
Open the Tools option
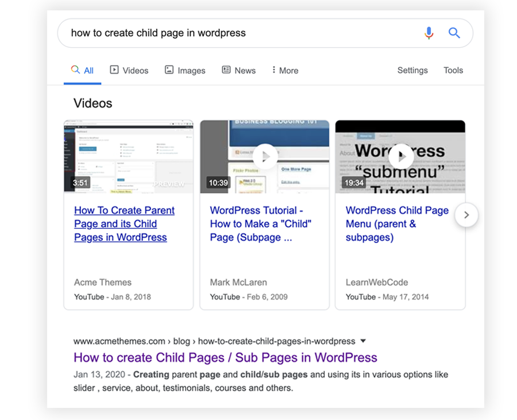coord(453,70)
